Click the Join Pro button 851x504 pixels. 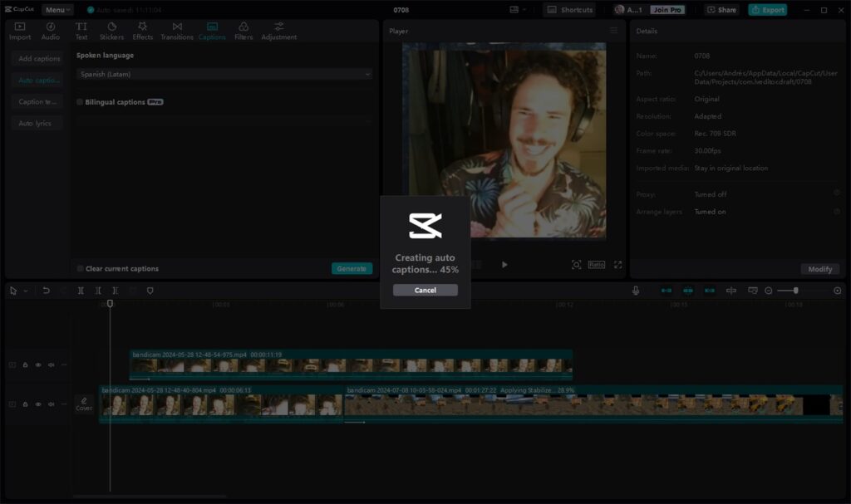pos(667,10)
